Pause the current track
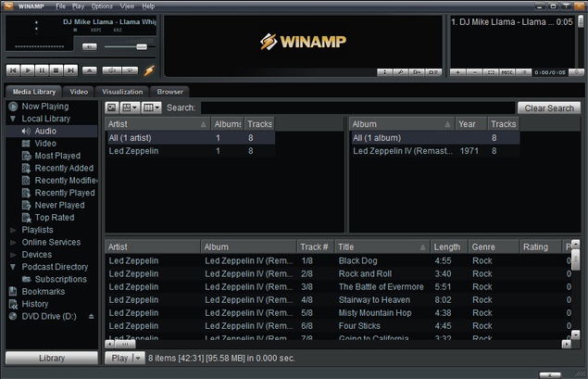The image size is (588, 379). tap(42, 70)
